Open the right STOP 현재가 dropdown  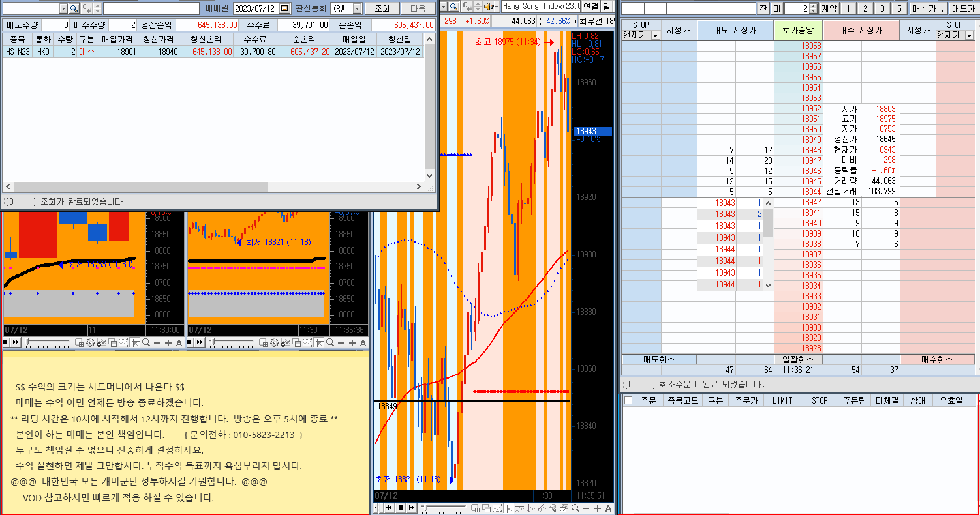click(x=969, y=35)
